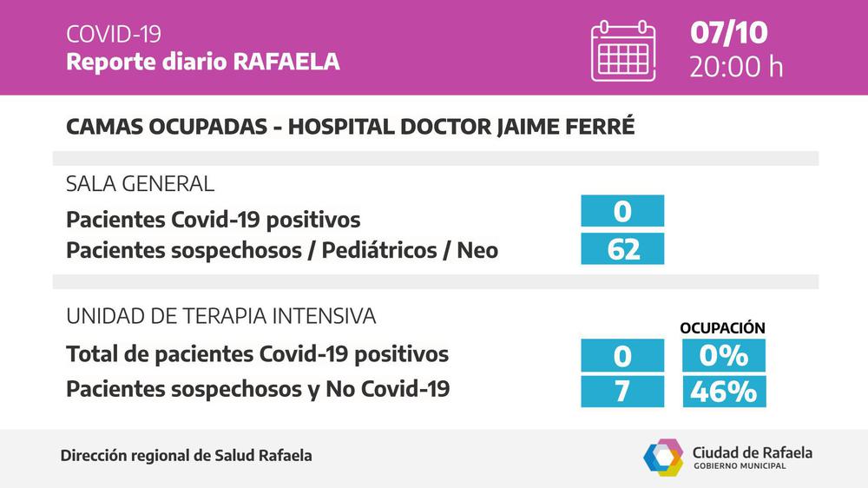Select the Pacientes sospechosos y No Covid-19 label
Image resolution: width=868 pixels, height=488 pixels.
pos(258,391)
